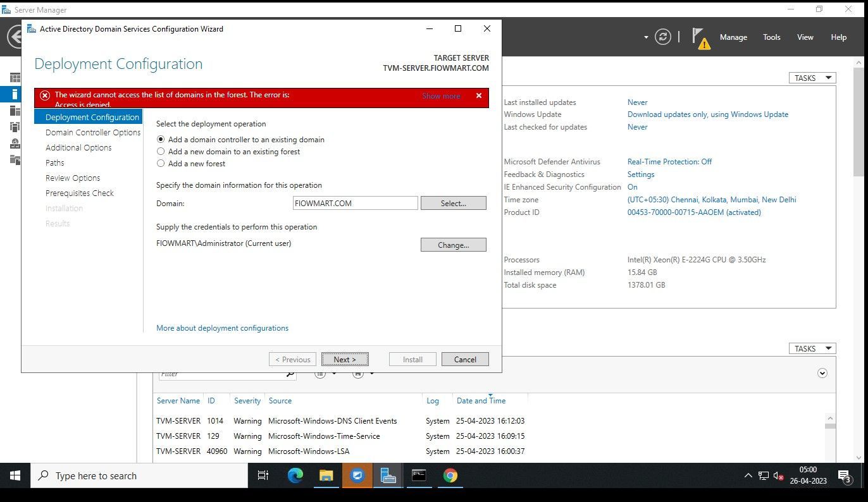Click Real-Time Protection: Off link

(669, 162)
